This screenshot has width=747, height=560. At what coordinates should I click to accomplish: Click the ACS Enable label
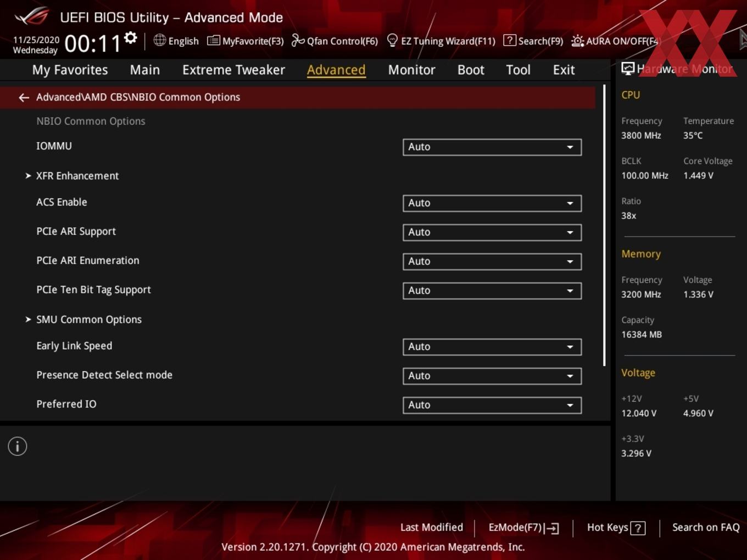[62, 202]
